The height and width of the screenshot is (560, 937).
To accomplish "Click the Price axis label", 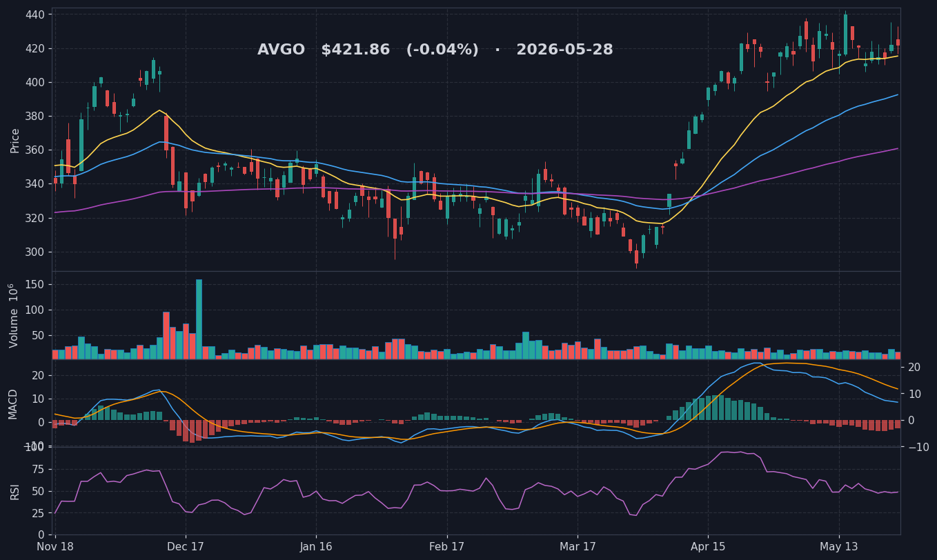I will pyautogui.click(x=15, y=140).
